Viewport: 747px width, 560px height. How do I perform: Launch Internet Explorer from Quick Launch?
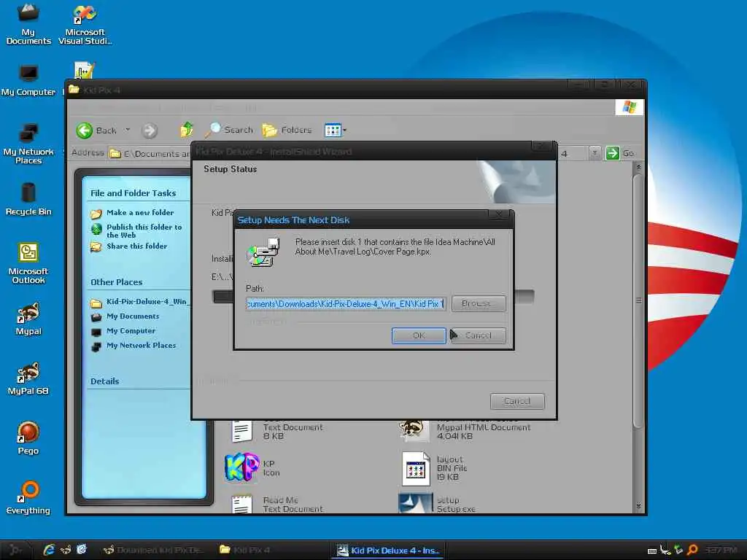(x=49, y=550)
